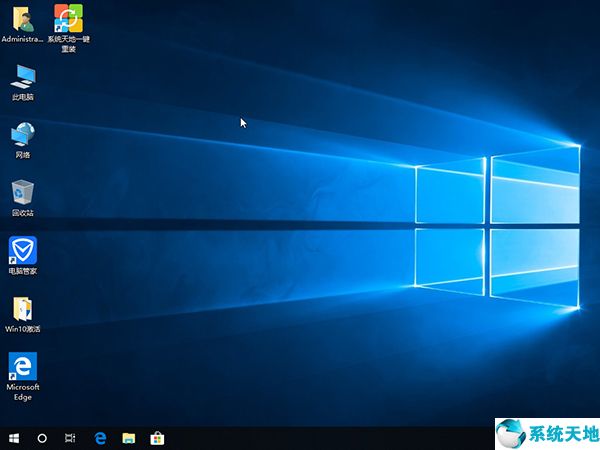Click the '回收站' label under Recycle Bin
The image size is (600, 450).
pos(22,213)
